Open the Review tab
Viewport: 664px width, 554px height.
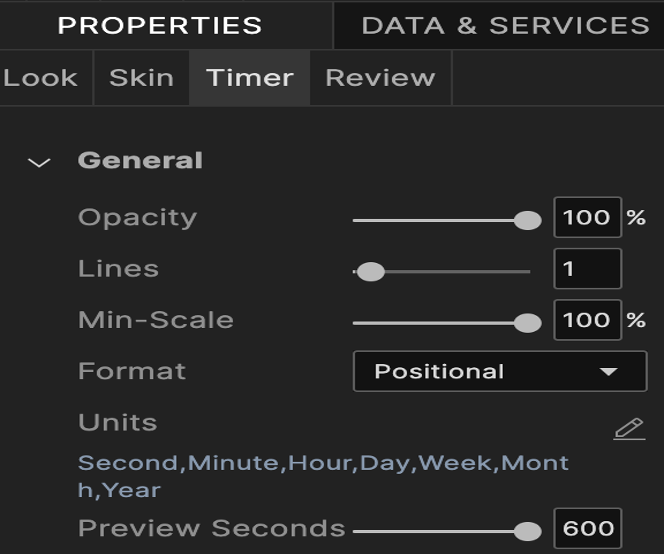(380, 78)
